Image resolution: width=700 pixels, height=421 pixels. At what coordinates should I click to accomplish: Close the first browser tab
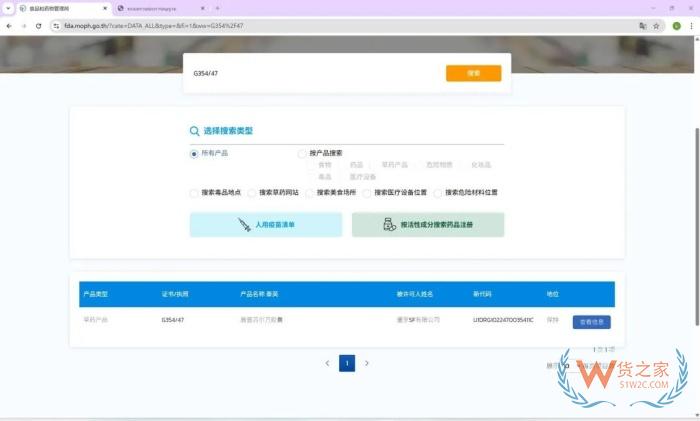(105, 8)
